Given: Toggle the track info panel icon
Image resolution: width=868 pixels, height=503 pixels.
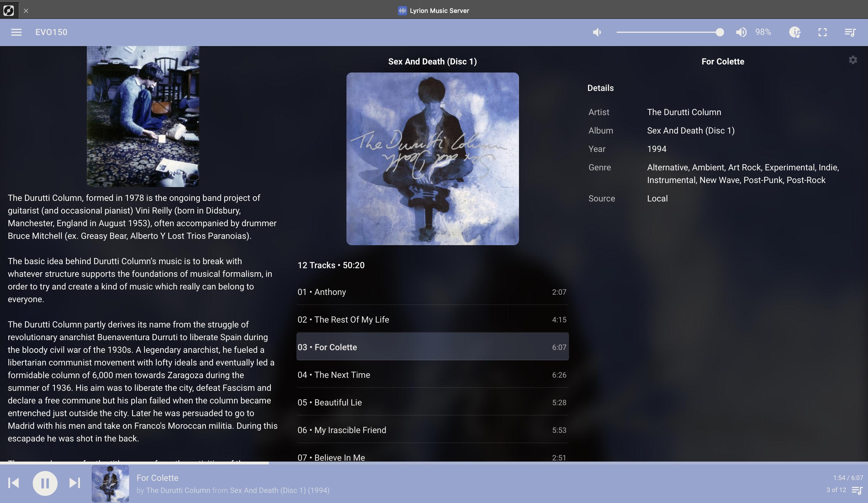Looking at the screenshot, I should click(x=795, y=32).
